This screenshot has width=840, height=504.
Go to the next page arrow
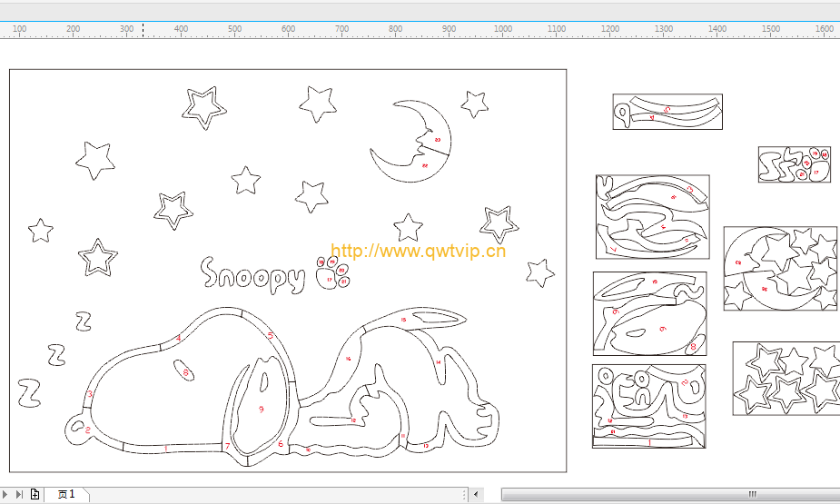point(5,494)
